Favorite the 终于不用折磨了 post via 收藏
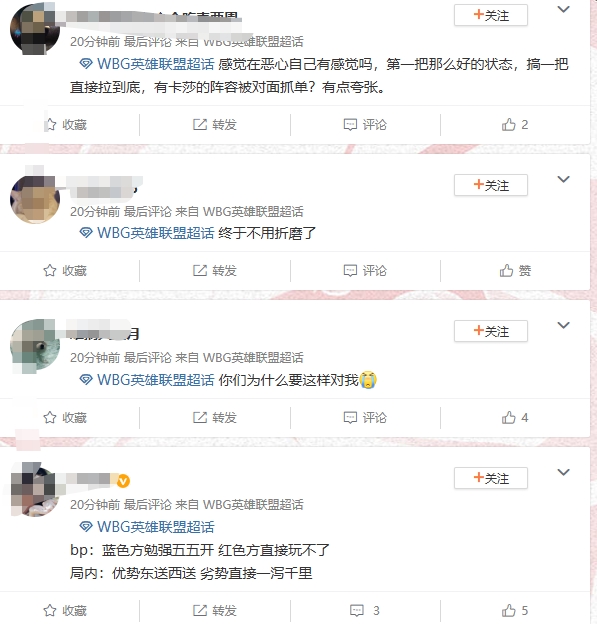The image size is (597, 624). coord(65,271)
